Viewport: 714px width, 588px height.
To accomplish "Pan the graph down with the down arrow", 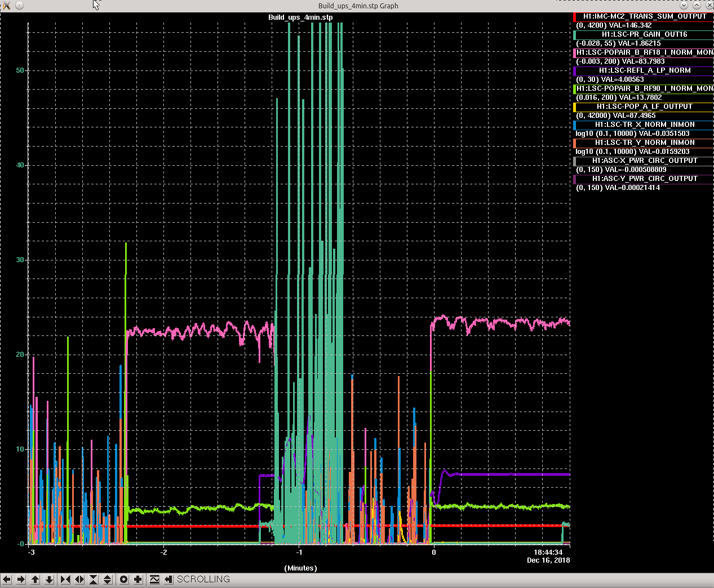I will pos(49,580).
